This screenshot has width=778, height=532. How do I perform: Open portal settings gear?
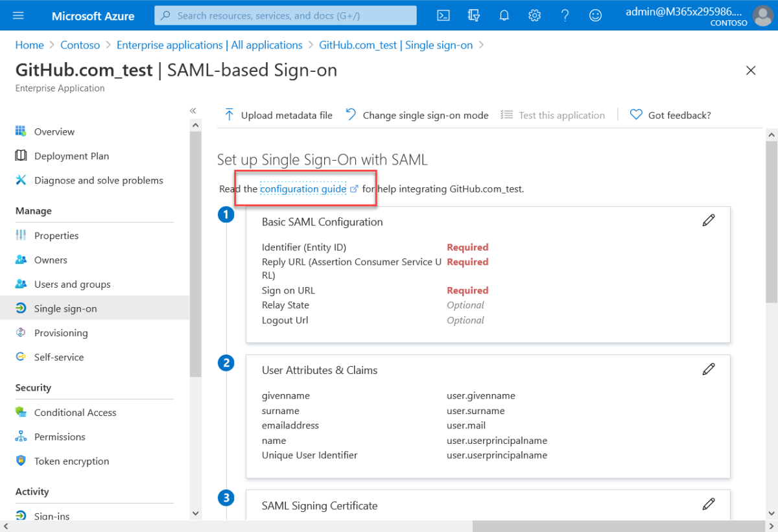click(534, 16)
